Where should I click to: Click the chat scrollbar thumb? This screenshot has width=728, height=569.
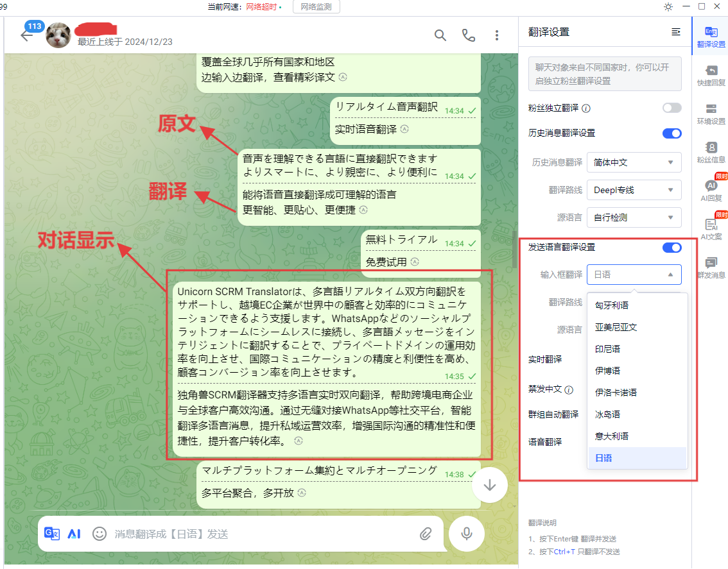click(x=515, y=250)
